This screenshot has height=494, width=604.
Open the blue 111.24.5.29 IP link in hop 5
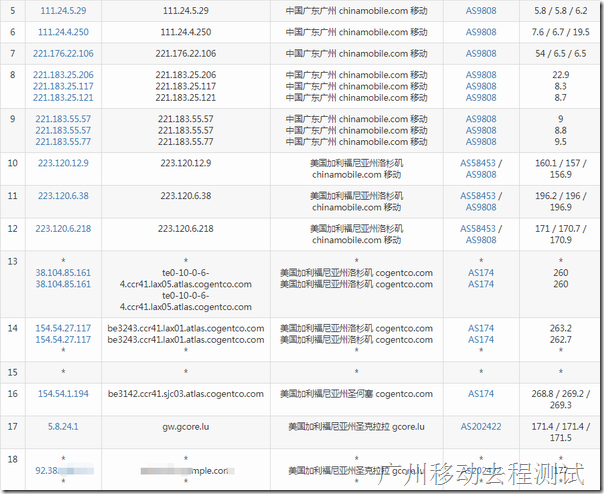pos(63,11)
